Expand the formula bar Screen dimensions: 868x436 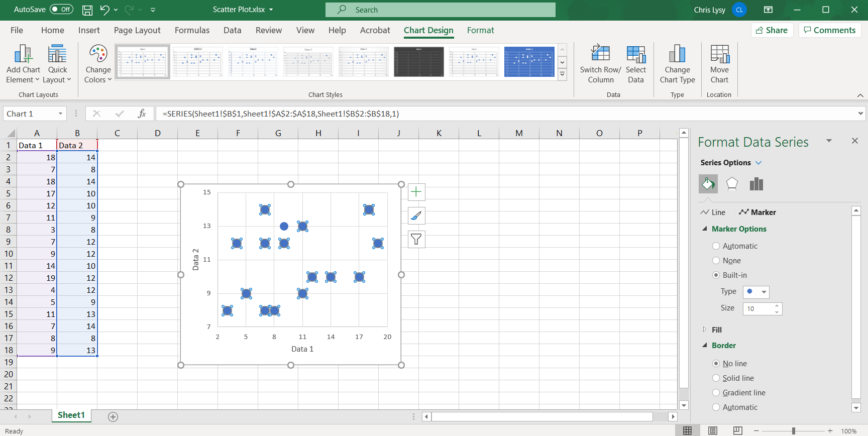click(860, 114)
